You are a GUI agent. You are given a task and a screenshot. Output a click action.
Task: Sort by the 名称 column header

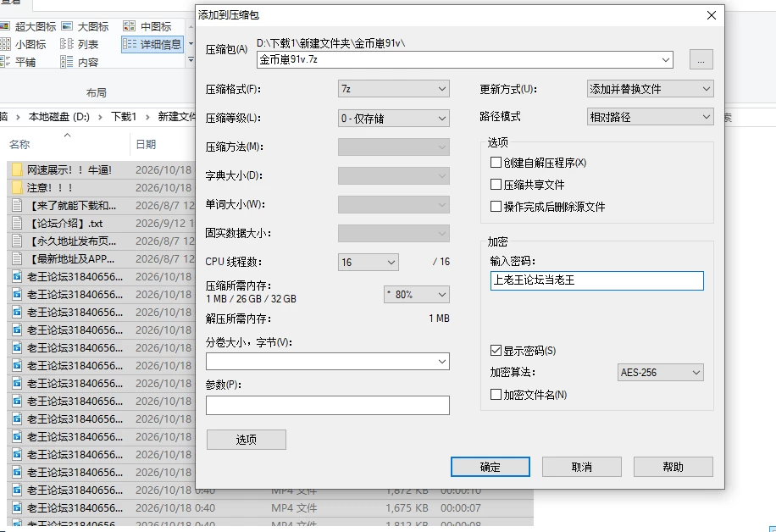19,144
